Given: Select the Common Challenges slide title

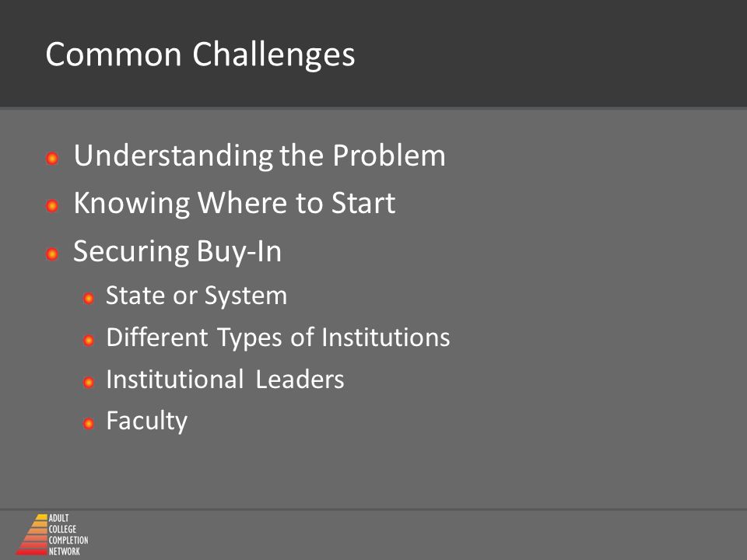Looking at the screenshot, I should point(200,54).
